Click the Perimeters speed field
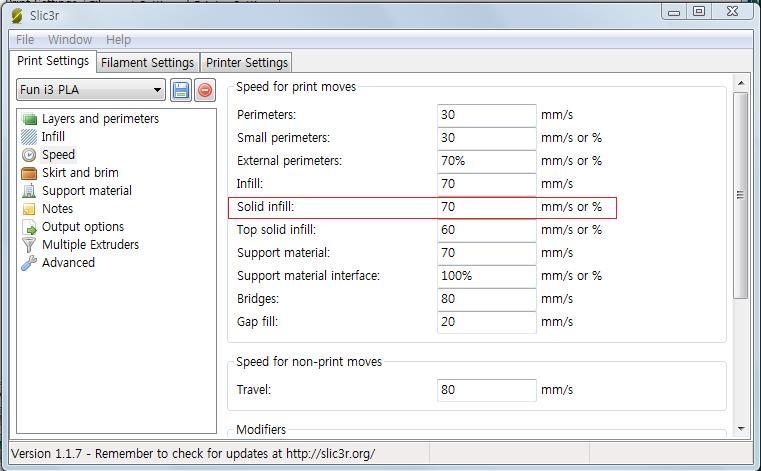This screenshot has width=761, height=471. pyautogui.click(x=487, y=115)
